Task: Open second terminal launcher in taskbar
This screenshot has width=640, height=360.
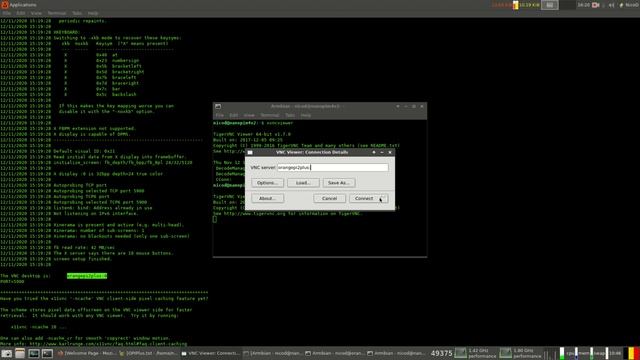Action: [x=47, y=353]
